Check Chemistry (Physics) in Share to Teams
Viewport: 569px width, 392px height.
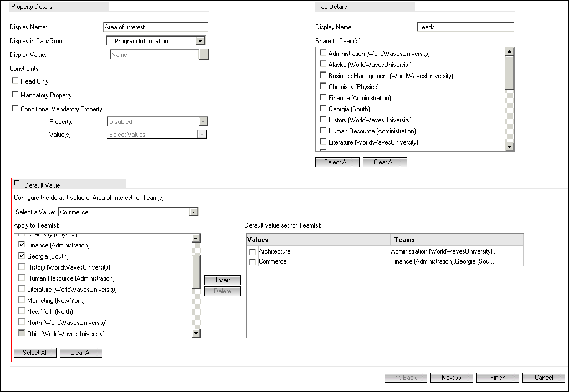pyautogui.click(x=323, y=86)
